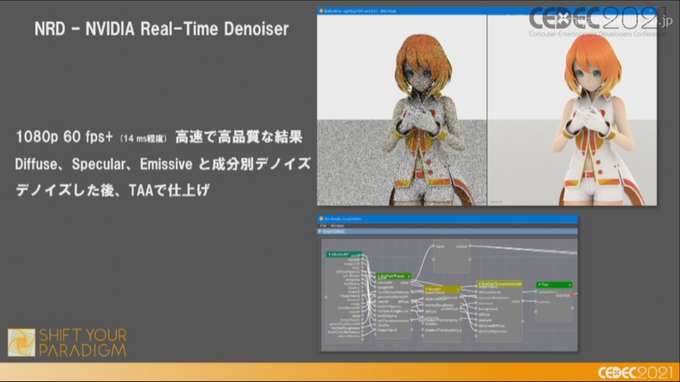
Task: Click the red colorOut pin on TAA node
Action: tap(572, 295)
